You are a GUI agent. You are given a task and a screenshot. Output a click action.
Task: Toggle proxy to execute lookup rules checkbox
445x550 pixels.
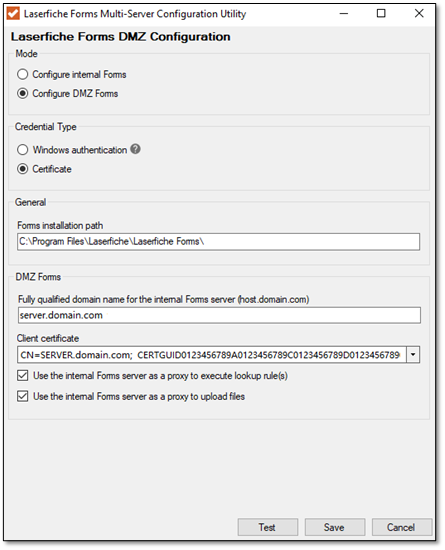(23, 376)
